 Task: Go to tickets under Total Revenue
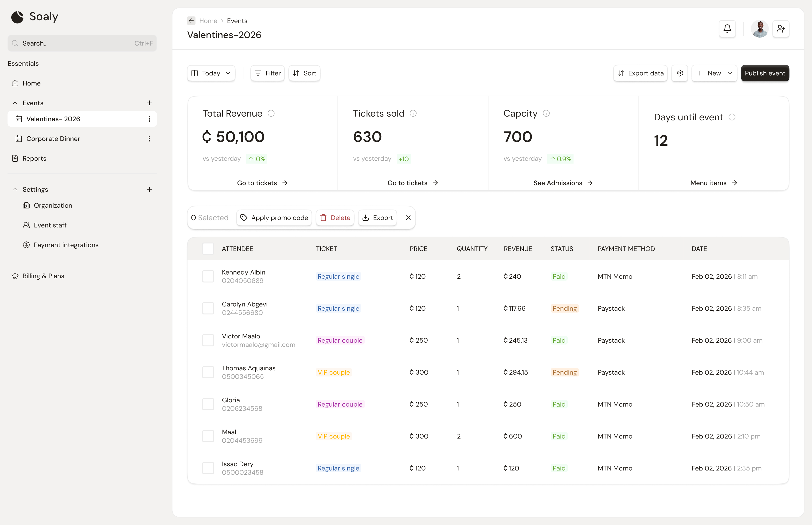262,183
